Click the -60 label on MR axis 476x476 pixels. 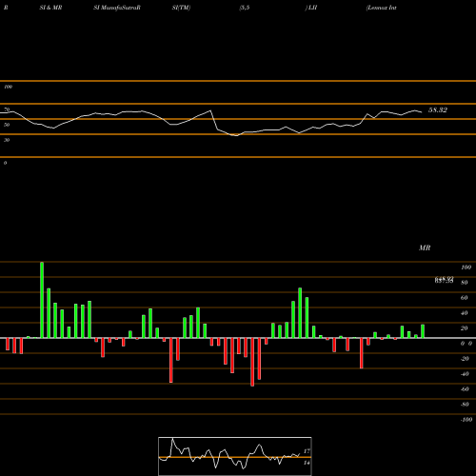point(465,389)
